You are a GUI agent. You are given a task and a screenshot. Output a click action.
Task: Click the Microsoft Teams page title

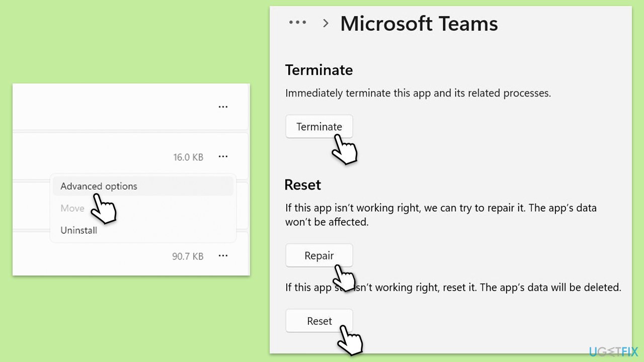419,24
